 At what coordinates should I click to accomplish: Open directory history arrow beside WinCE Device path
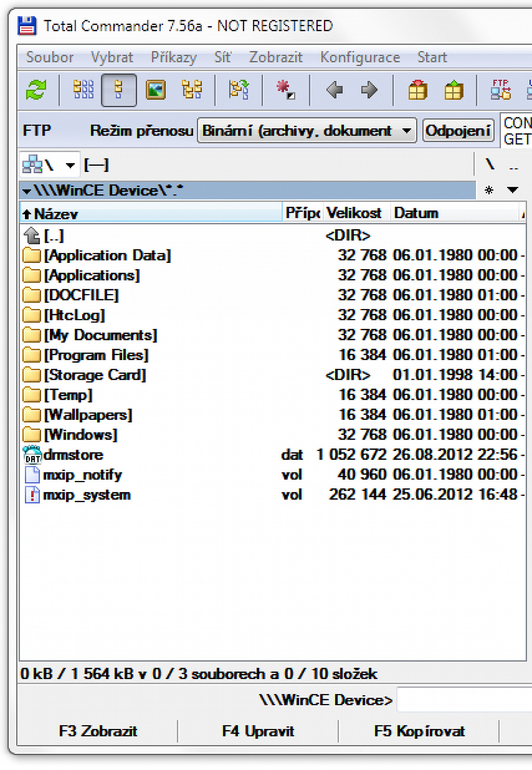pyautogui.click(x=27, y=191)
